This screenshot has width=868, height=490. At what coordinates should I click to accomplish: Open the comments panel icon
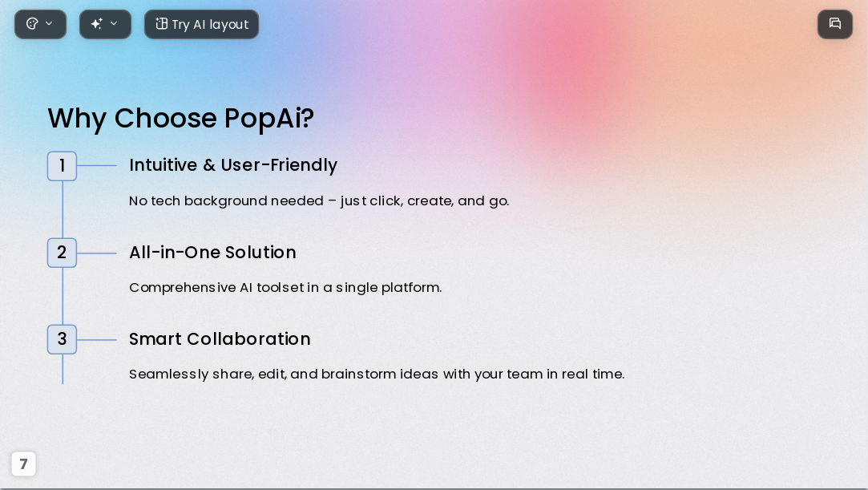point(835,24)
